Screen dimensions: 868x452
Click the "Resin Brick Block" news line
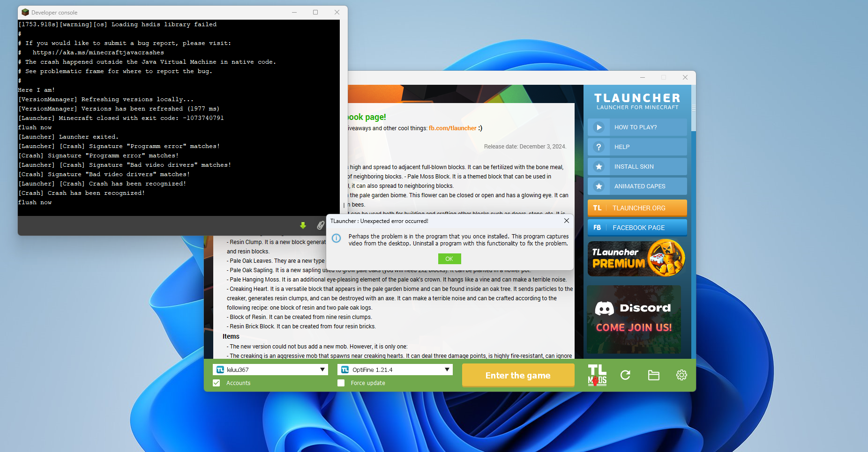[301, 326]
